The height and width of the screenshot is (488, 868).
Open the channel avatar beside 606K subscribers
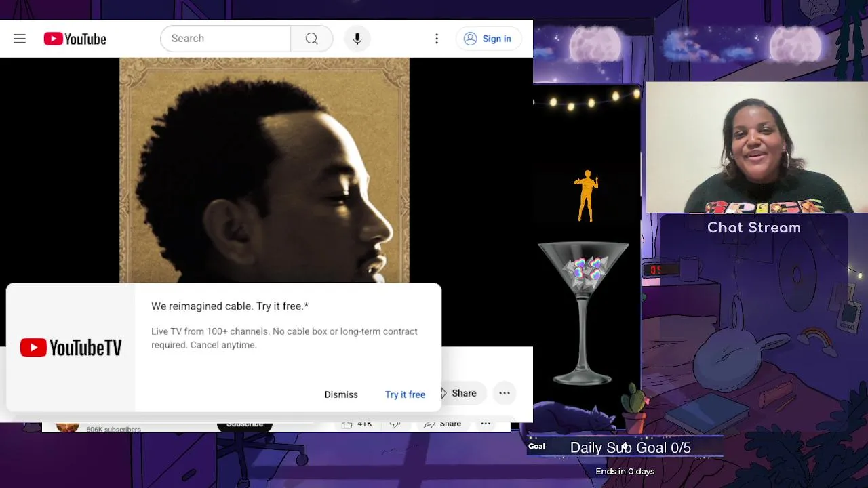coord(67,426)
